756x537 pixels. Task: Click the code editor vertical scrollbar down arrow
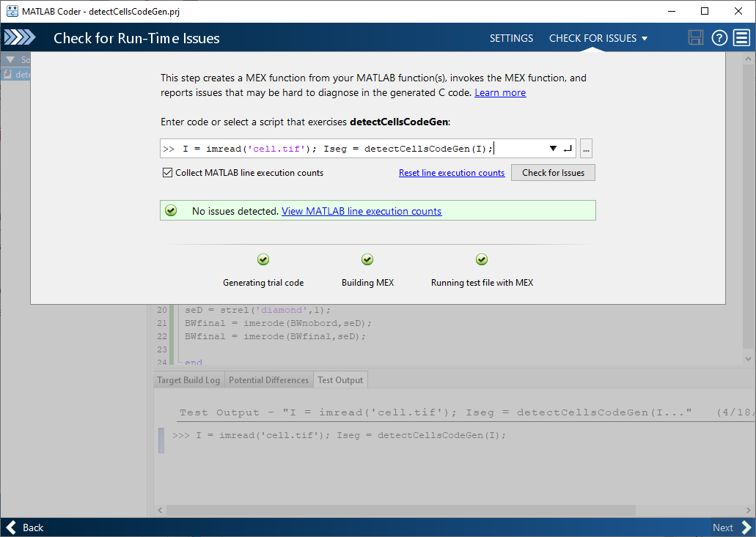pos(748,359)
